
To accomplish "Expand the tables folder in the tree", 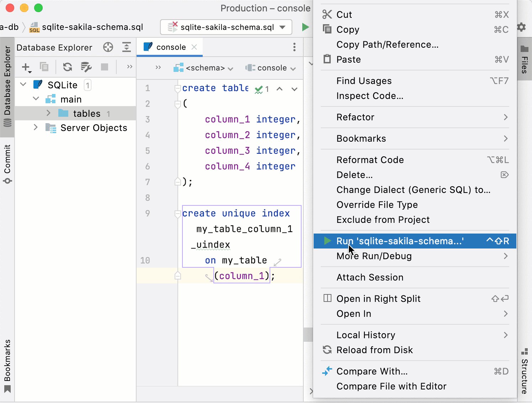I will tap(49, 113).
